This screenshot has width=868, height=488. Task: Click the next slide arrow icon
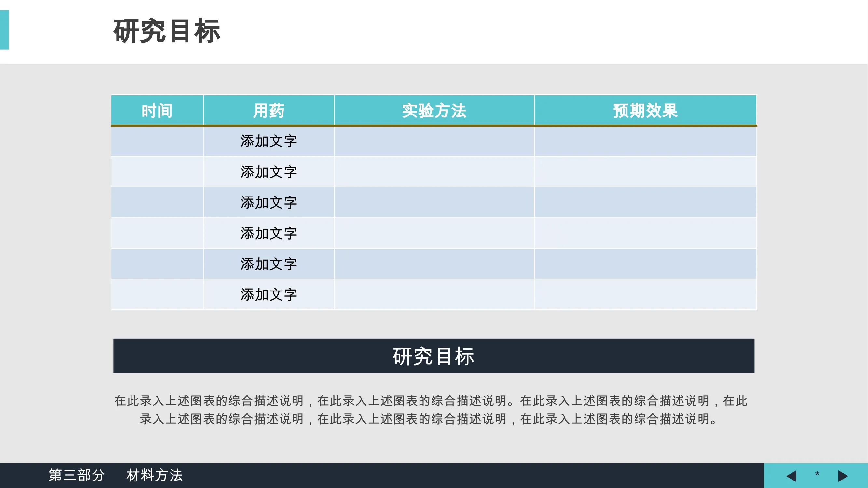click(842, 476)
